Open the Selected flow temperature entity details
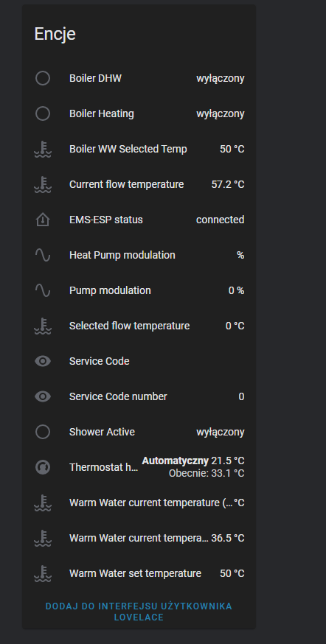The width and height of the screenshot is (326, 644). pos(139,326)
